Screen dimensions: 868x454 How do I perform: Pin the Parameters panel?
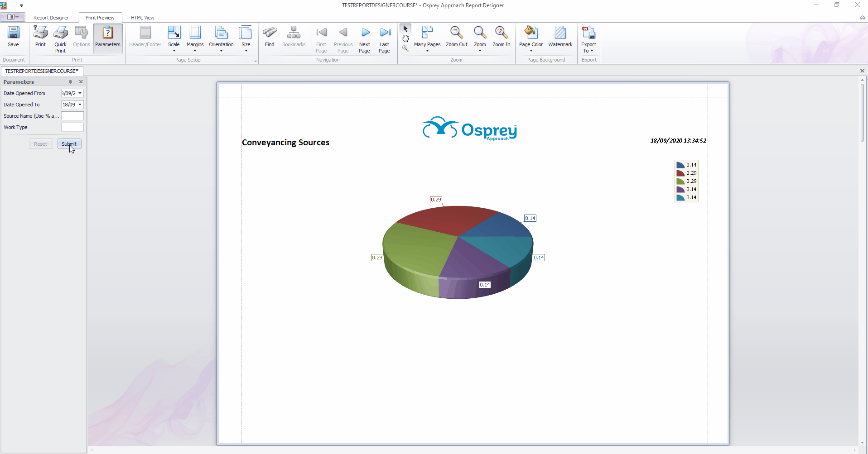click(x=71, y=82)
